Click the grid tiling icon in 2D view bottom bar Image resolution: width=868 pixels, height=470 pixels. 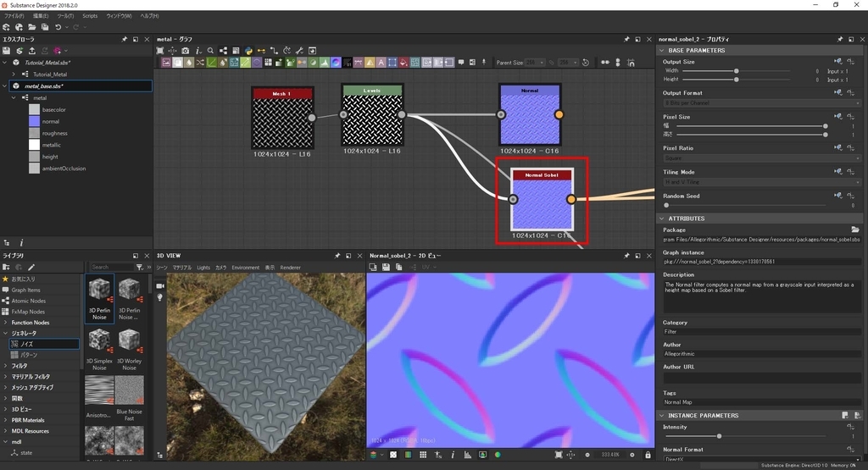click(423, 455)
